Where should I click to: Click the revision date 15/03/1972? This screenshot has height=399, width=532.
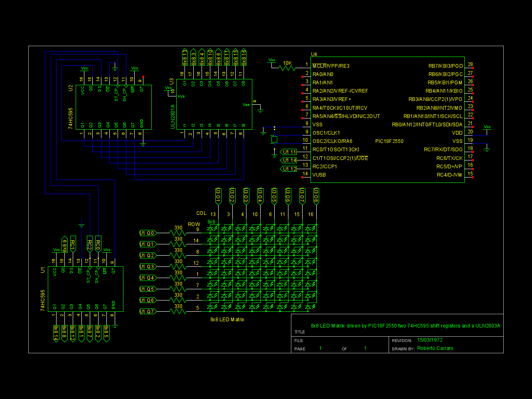(x=430, y=340)
